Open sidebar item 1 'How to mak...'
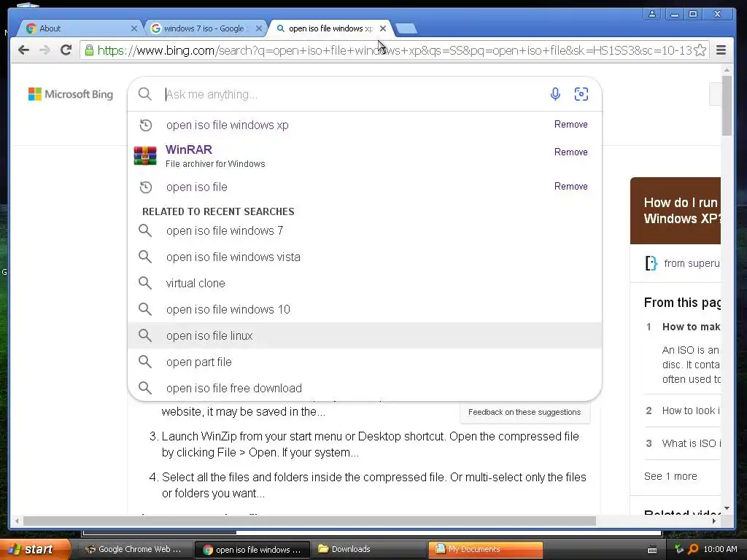 click(691, 327)
